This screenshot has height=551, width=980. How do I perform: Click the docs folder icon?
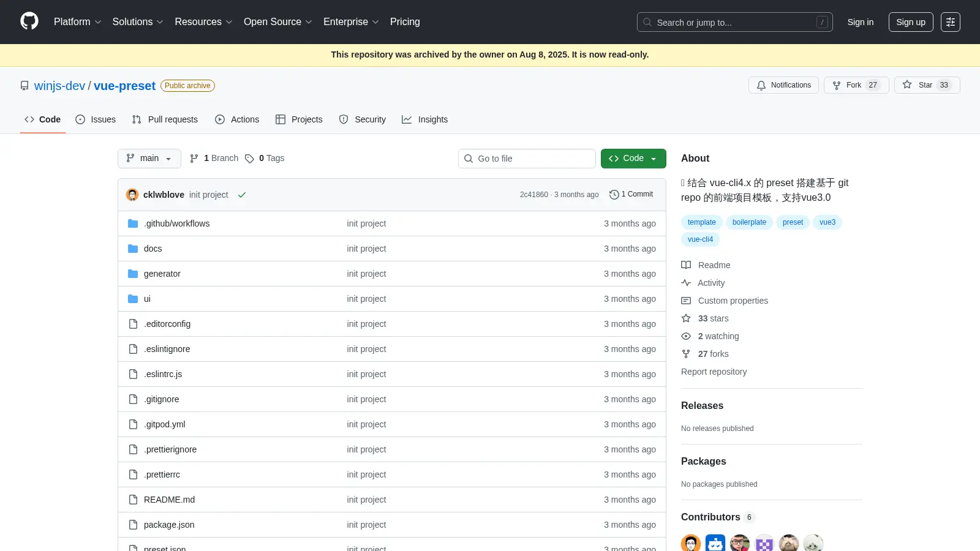[133, 249]
